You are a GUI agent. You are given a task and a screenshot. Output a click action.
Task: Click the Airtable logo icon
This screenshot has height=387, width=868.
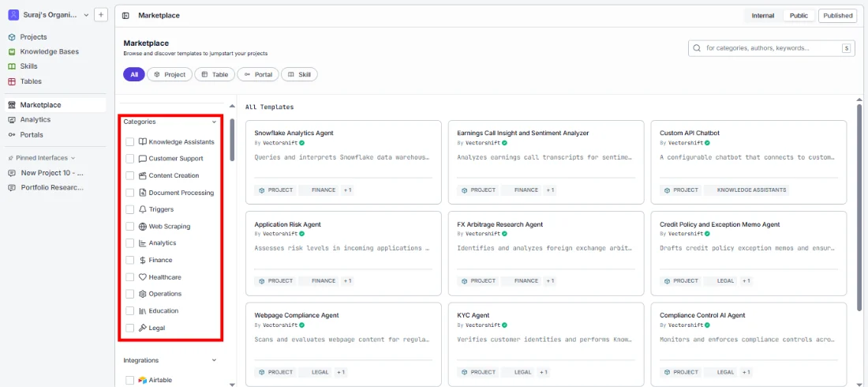142,381
